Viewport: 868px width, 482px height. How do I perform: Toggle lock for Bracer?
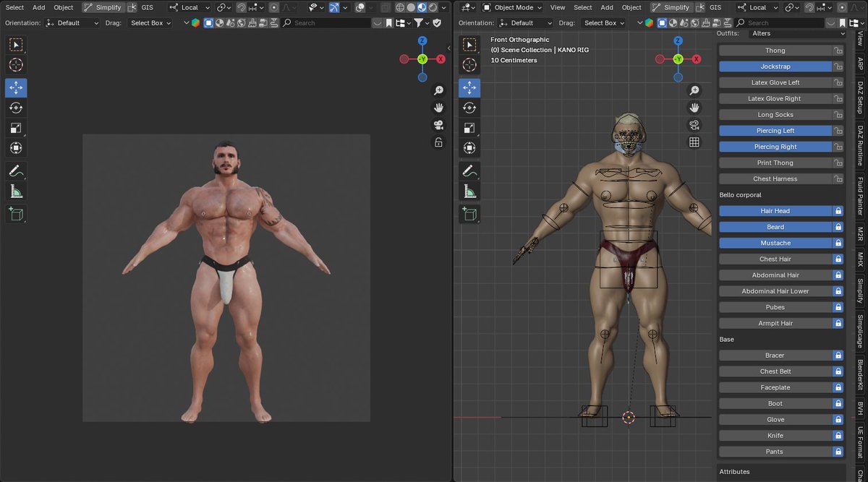838,356
